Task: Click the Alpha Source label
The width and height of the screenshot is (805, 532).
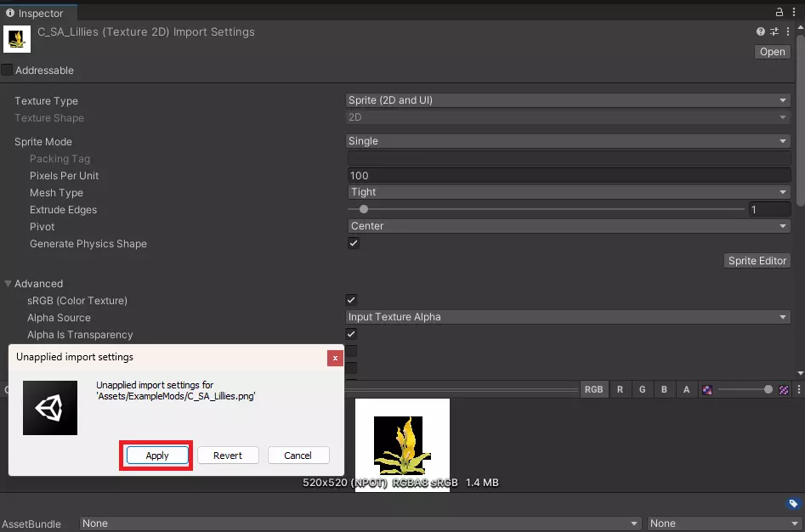Action: [x=59, y=318]
